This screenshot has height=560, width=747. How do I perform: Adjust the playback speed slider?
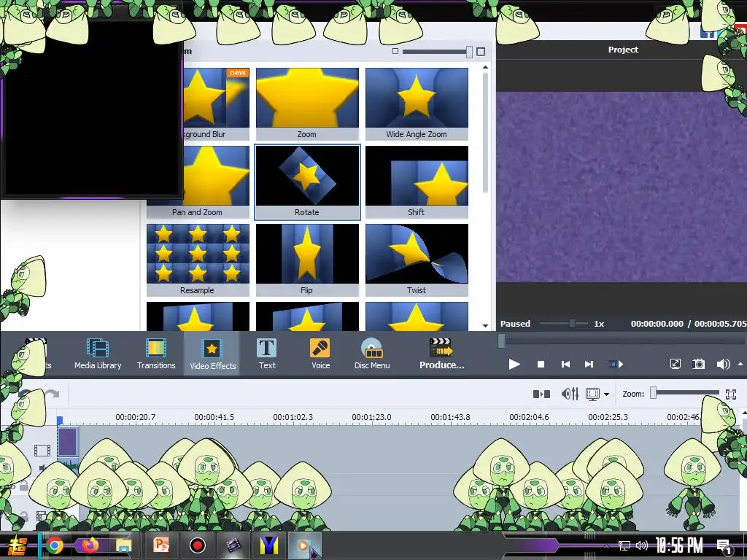(572, 324)
